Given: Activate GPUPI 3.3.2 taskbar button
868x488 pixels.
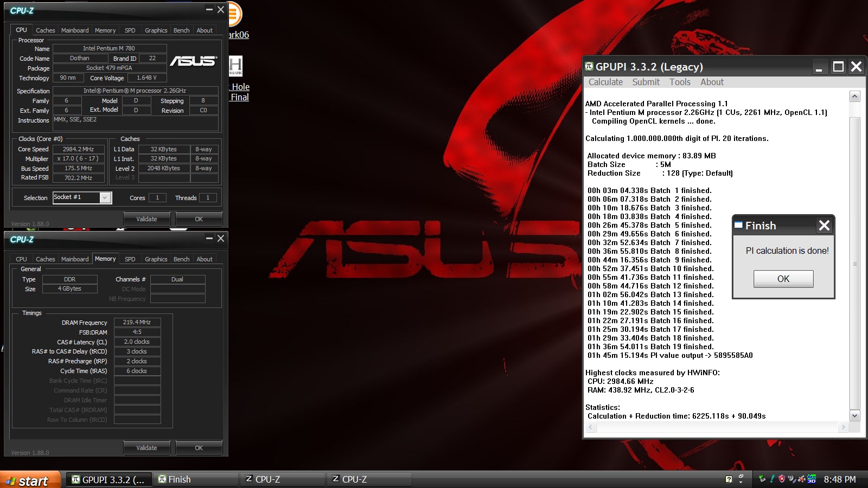Looking at the screenshot, I should click(108, 479).
